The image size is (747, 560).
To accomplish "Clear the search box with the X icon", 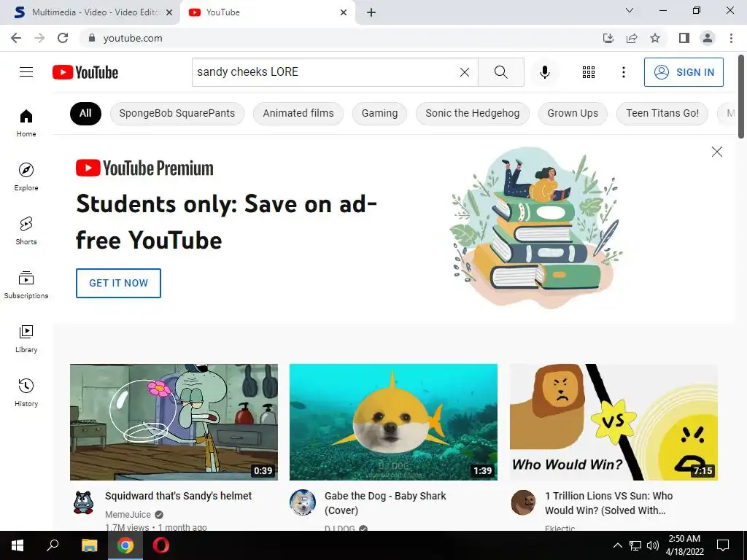I will pyautogui.click(x=465, y=72).
